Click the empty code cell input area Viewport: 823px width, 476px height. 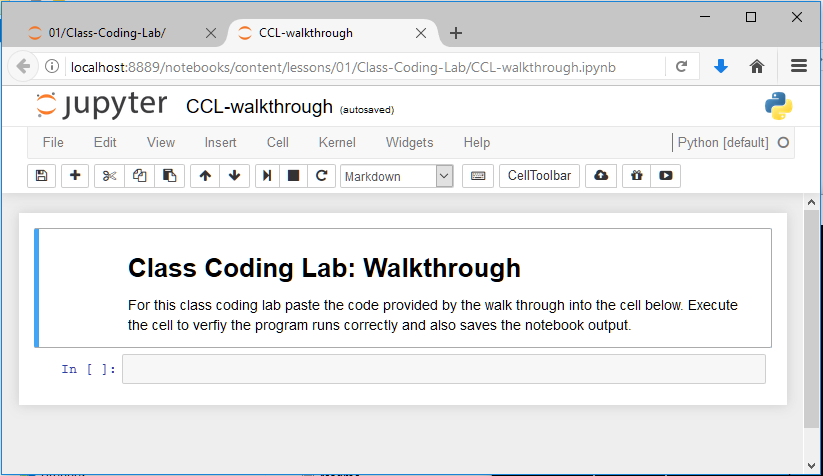(443, 369)
